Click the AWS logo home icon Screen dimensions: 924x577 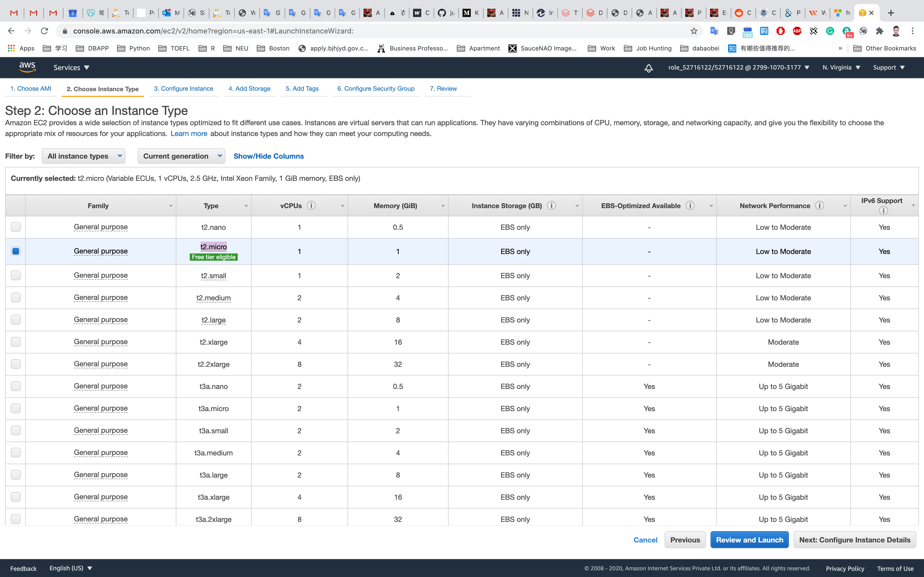[27, 67]
